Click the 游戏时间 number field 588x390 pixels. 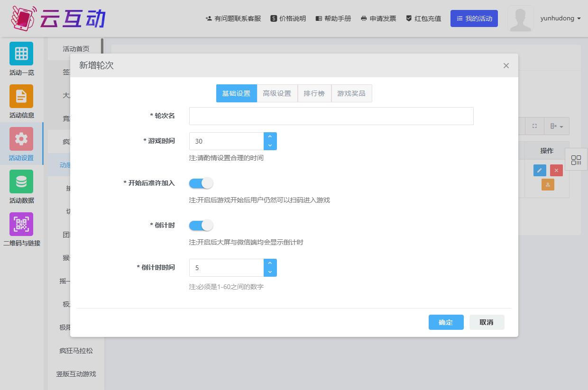[x=227, y=141]
